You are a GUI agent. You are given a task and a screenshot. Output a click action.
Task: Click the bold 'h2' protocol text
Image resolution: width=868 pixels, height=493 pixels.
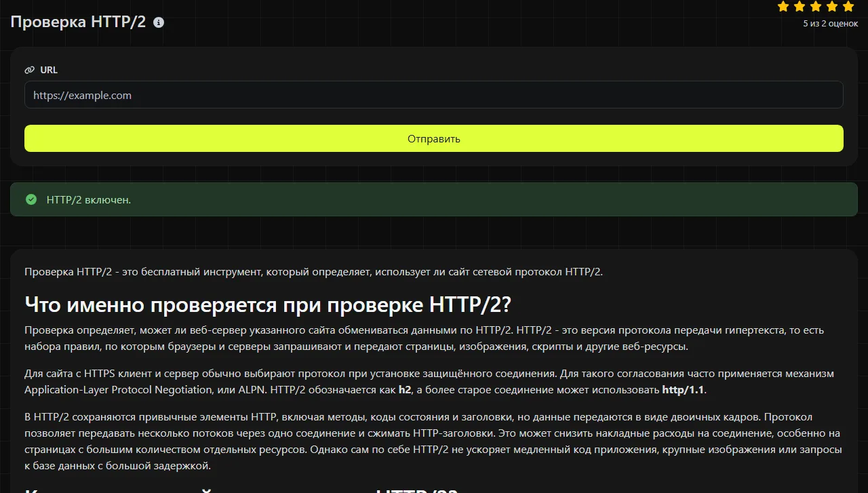coord(405,390)
